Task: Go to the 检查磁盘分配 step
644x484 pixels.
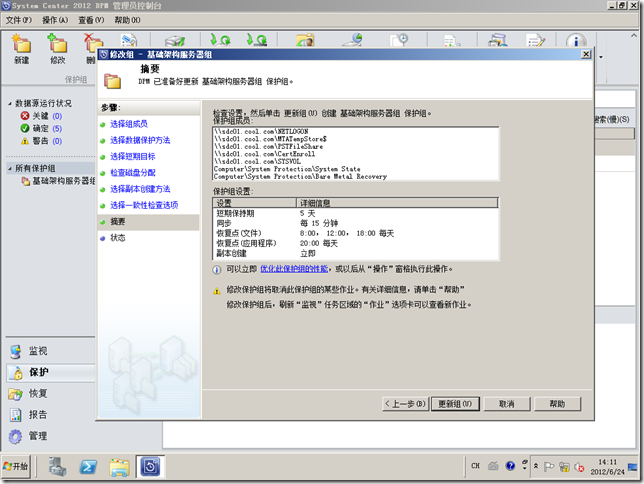Action: point(132,173)
